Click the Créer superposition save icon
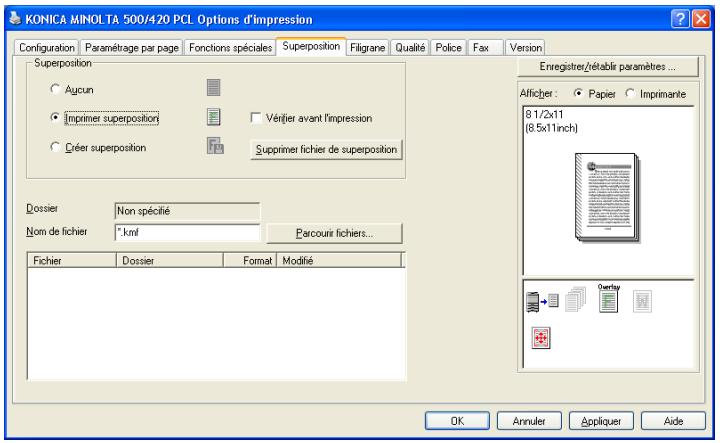 [215, 146]
